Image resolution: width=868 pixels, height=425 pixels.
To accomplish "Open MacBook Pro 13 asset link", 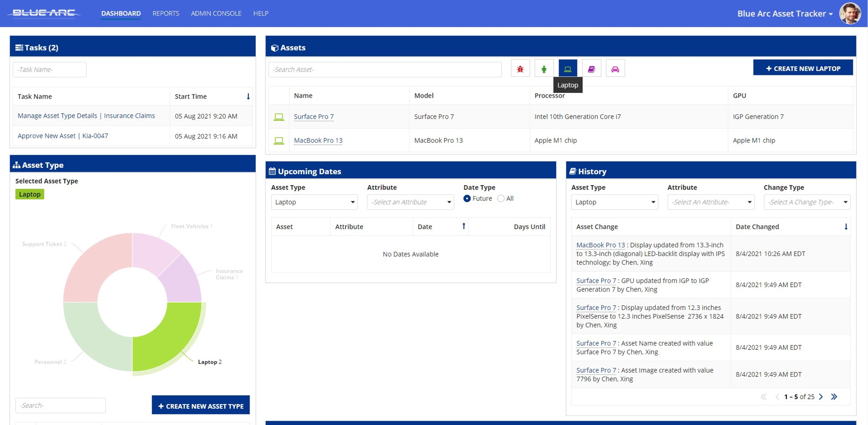I will (318, 140).
